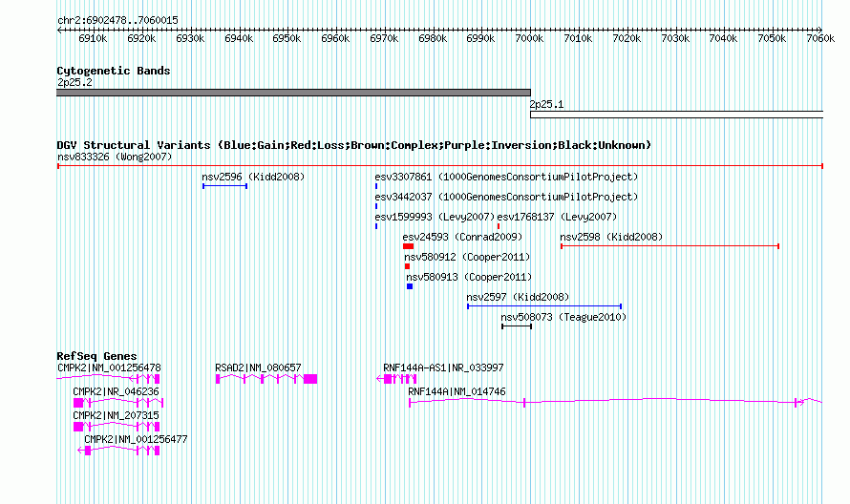Click the 6950k tick label on ruler

[x=287, y=38]
